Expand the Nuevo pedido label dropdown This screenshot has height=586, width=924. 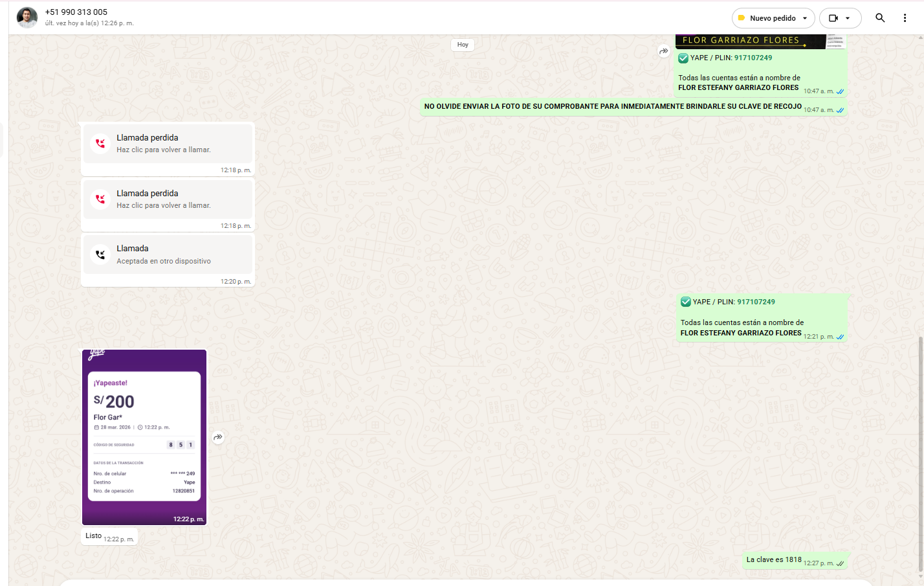coord(805,18)
